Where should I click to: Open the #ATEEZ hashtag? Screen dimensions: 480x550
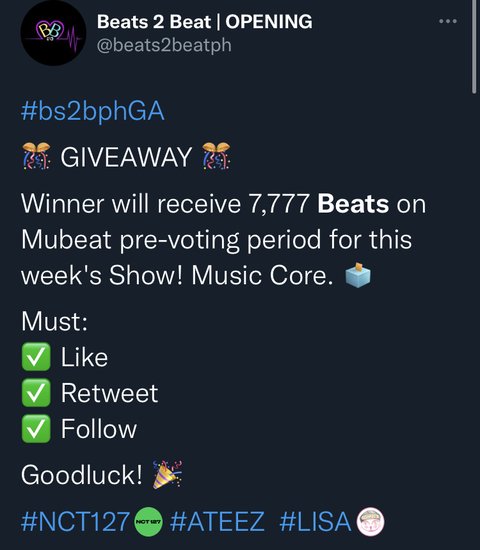pyautogui.click(x=217, y=522)
